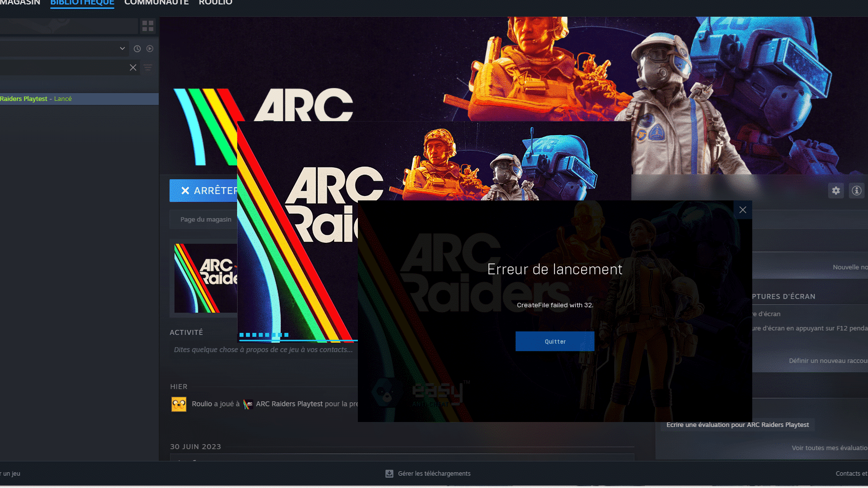Viewport: 868px width, 488px height.
Task: Switch library to grid view icon
Action: point(148,26)
